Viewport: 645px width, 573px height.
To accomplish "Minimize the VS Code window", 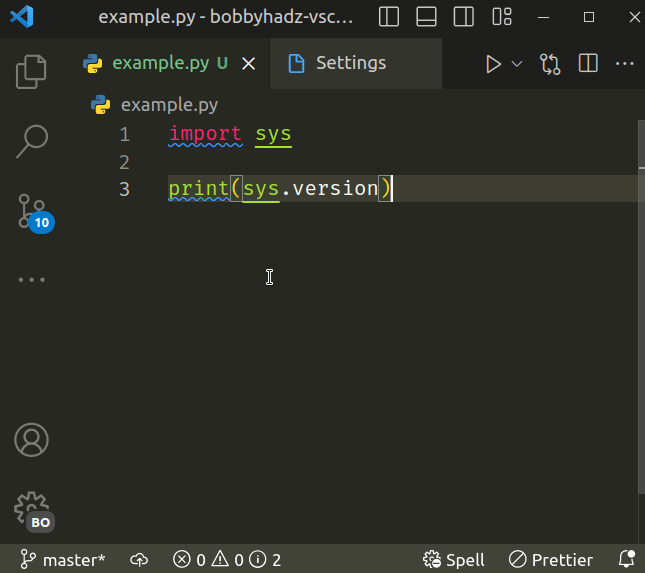I will point(543,17).
